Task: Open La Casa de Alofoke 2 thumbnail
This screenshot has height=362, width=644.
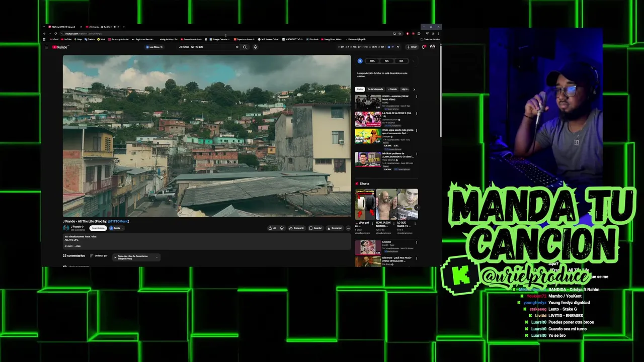Action: [368, 119]
